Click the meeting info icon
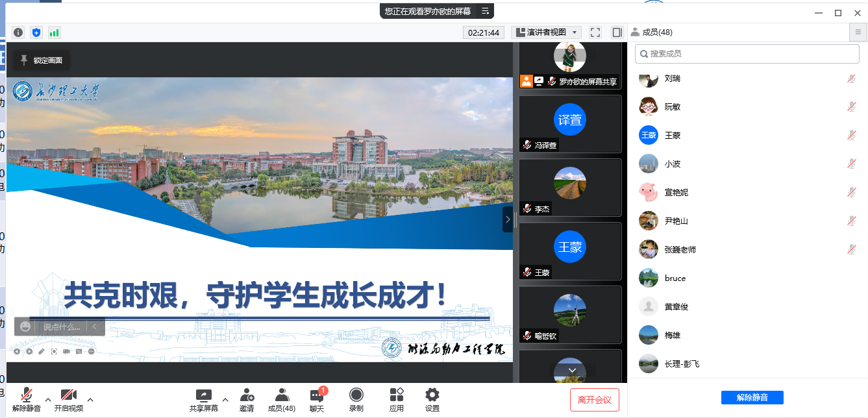This screenshot has height=418, width=868. coord(18,32)
